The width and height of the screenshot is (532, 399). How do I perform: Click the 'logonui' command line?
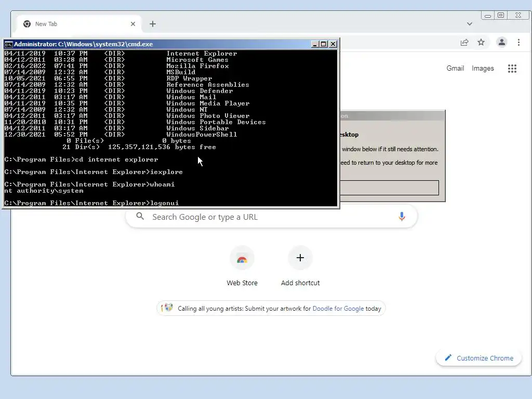[x=91, y=203]
